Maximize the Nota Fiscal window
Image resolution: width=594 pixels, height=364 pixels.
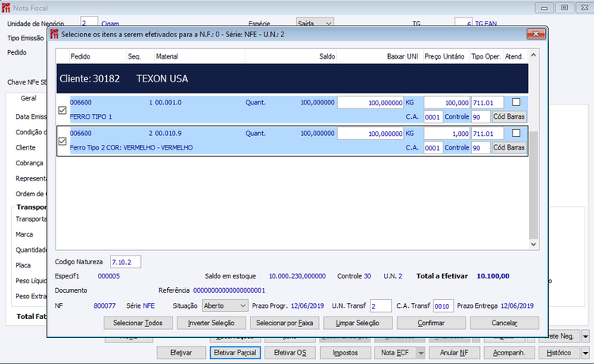pyautogui.click(x=565, y=8)
